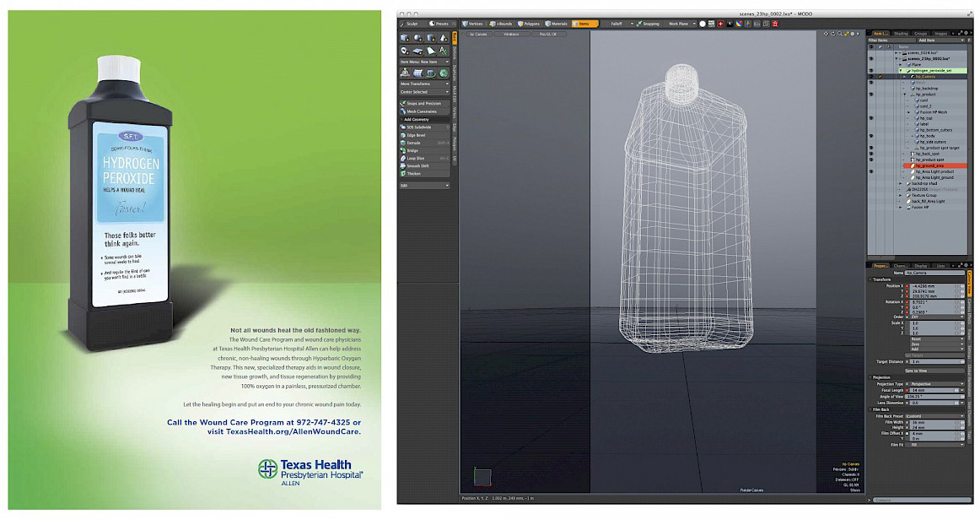The image size is (980, 520).
Task: Click the globe-shaped green transform icon
Action: pos(443,73)
